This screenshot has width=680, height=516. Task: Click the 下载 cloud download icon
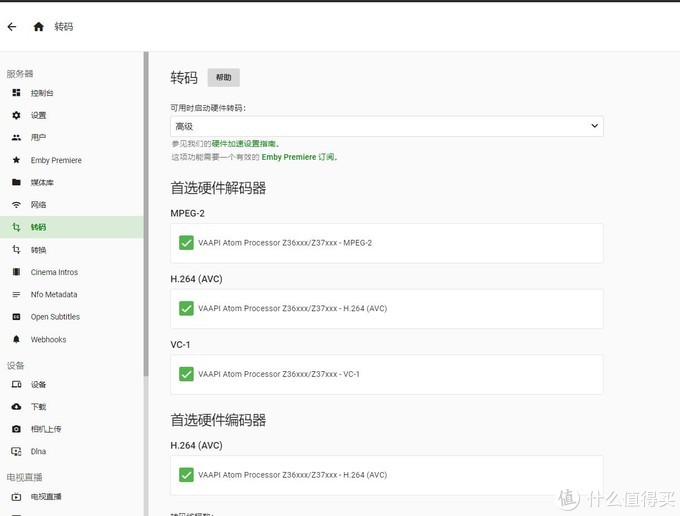click(16, 407)
